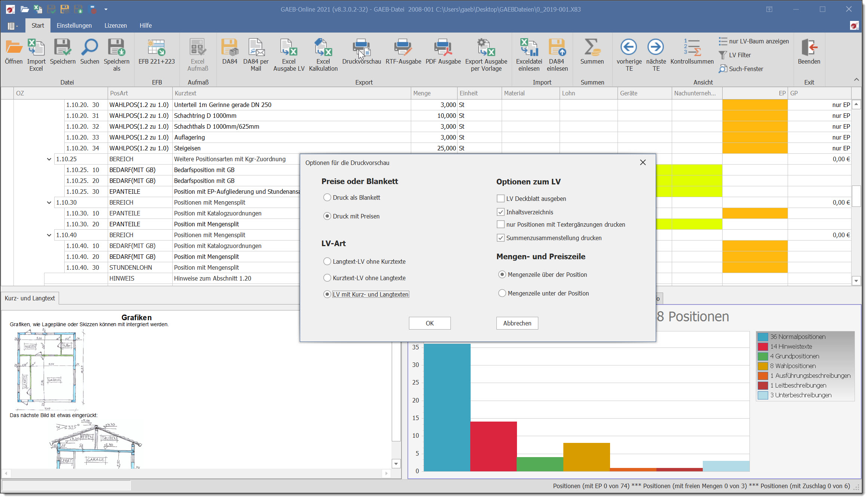Open Kontrollsummen view
The image size is (868, 499).
click(x=692, y=52)
